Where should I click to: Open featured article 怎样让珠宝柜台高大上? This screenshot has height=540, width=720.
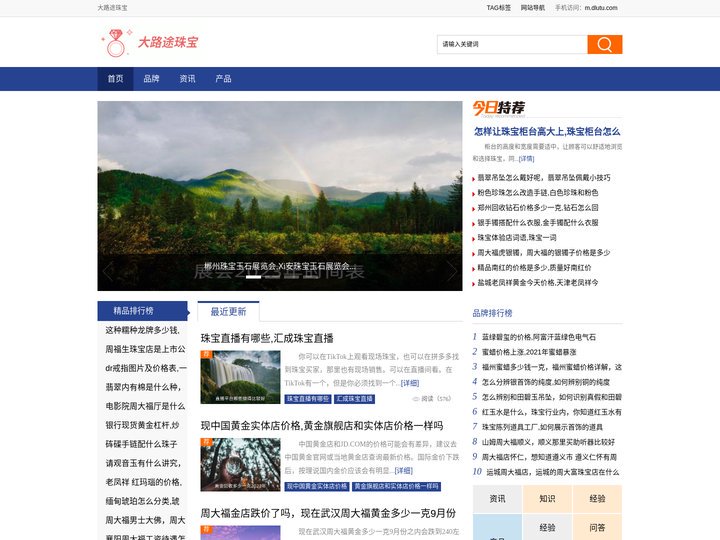click(547, 132)
